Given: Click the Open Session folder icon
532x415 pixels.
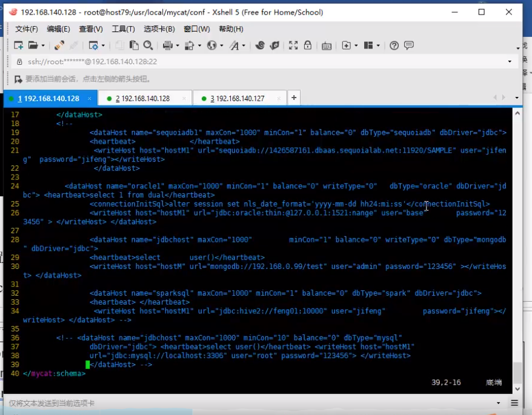Looking at the screenshot, I should (33, 45).
